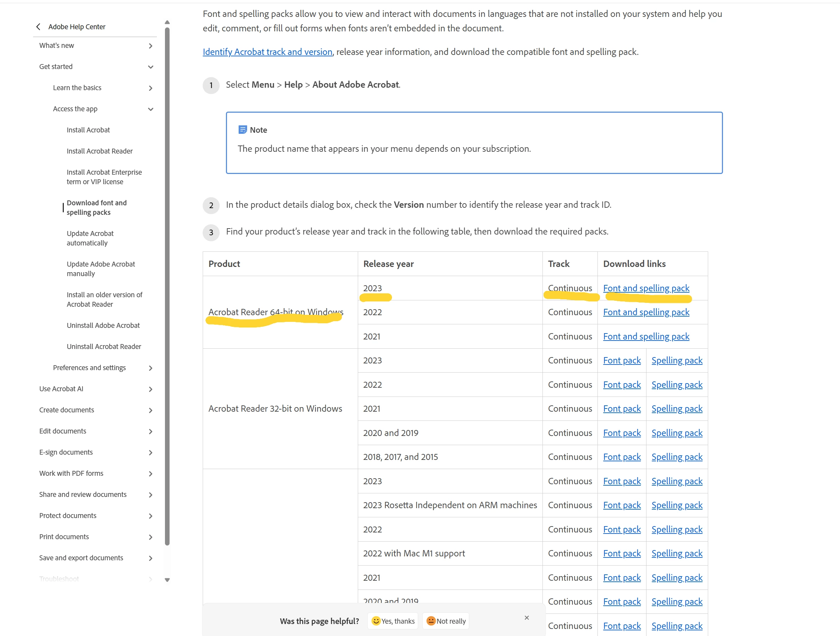Close the page feedback banner

[526, 617]
